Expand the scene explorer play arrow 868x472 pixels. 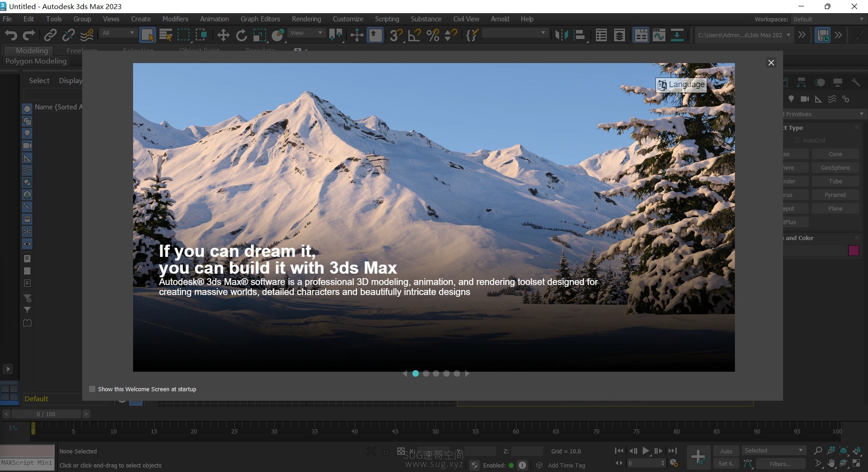tap(8, 369)
